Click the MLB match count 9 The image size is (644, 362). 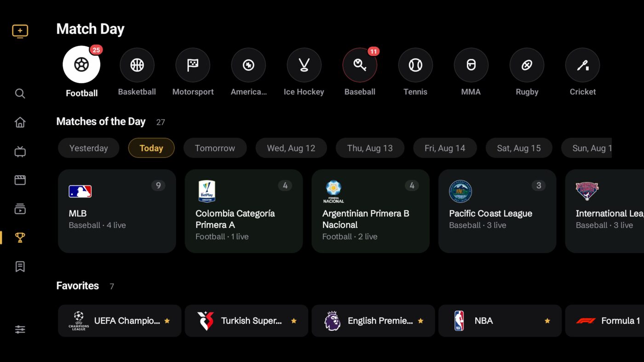coord(158,186)
